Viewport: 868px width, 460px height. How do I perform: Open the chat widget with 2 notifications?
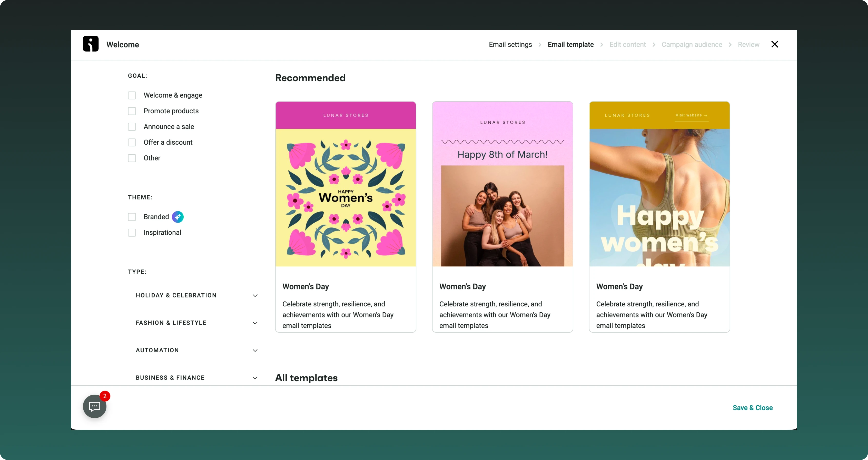[x=95, y=406]
